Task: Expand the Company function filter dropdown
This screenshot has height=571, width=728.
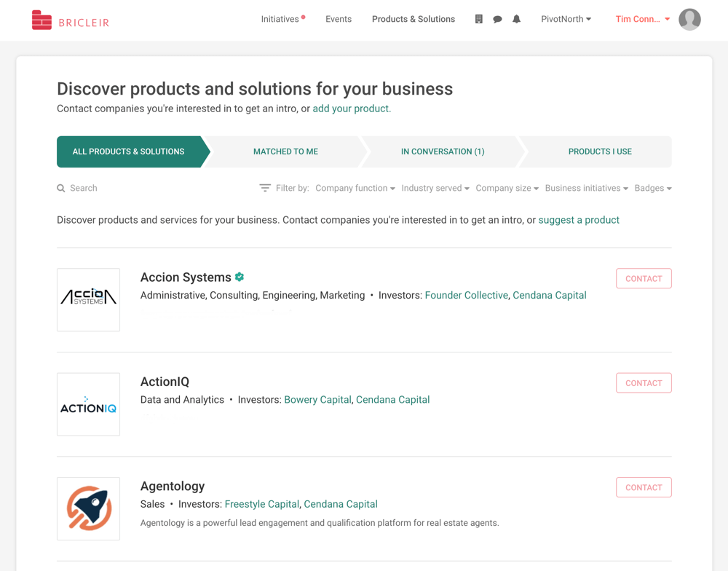Action: coord(355,188)
